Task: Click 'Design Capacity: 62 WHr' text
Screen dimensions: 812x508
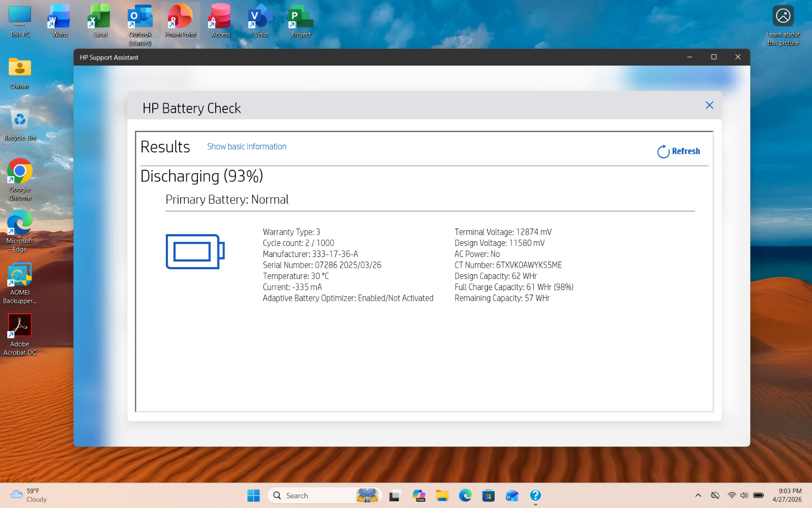Action: pyautogui.click(x=496, y=276)
